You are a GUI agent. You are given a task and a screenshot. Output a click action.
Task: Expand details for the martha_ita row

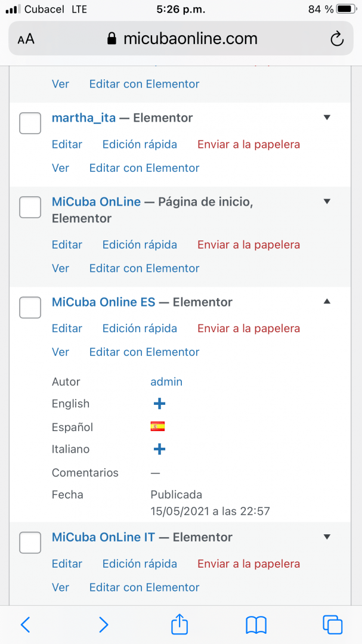coord(327,117)
